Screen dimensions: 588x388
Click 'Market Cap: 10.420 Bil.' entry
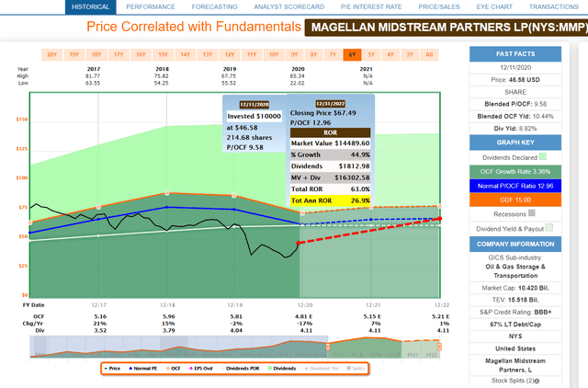point(515,288)
